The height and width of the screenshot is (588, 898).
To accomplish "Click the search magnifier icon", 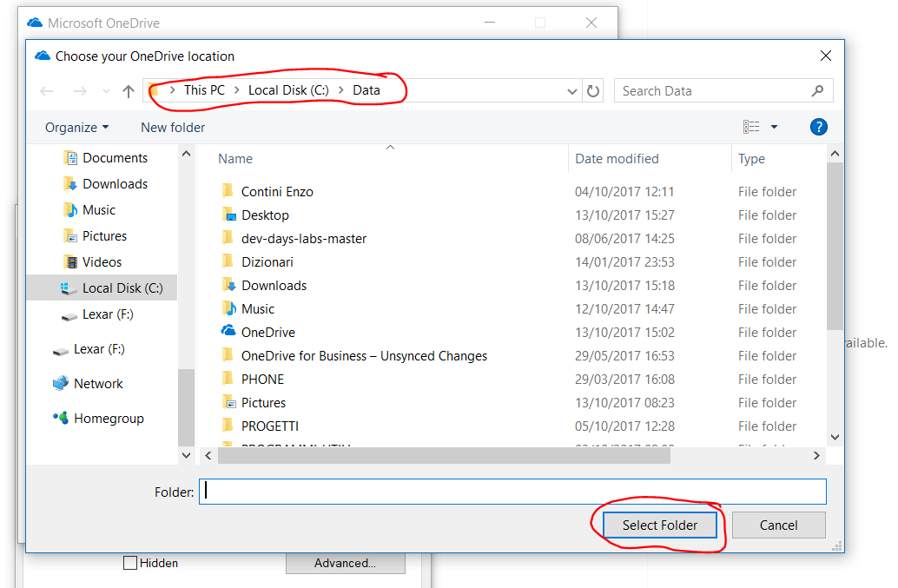I will (x=817, y=91).
